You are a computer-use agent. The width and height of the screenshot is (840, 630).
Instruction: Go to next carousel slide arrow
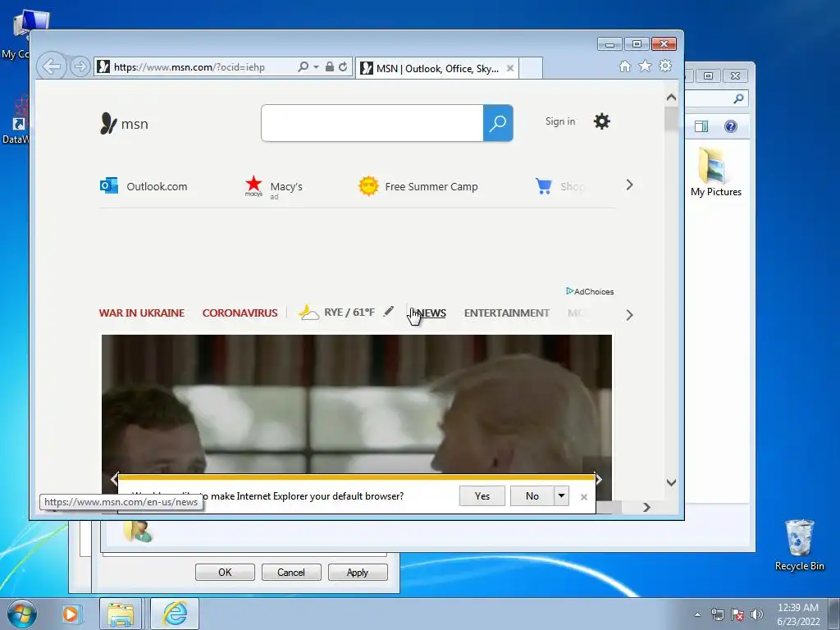point(599,479)
